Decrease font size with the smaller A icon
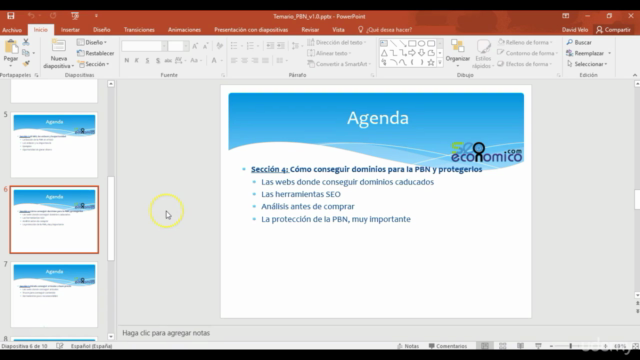640x360 pixels. pos(206,46)
